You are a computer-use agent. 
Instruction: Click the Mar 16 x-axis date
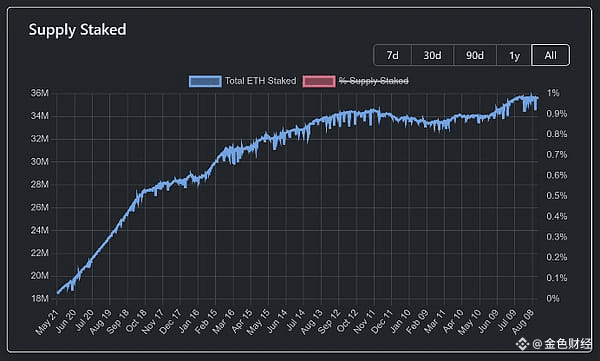[x=223, y=322]
